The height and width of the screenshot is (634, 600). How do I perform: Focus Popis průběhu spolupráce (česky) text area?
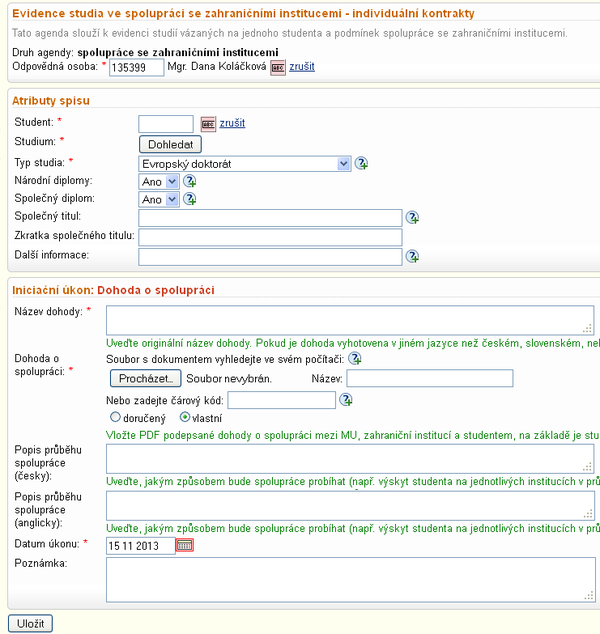tap(350, 459)
